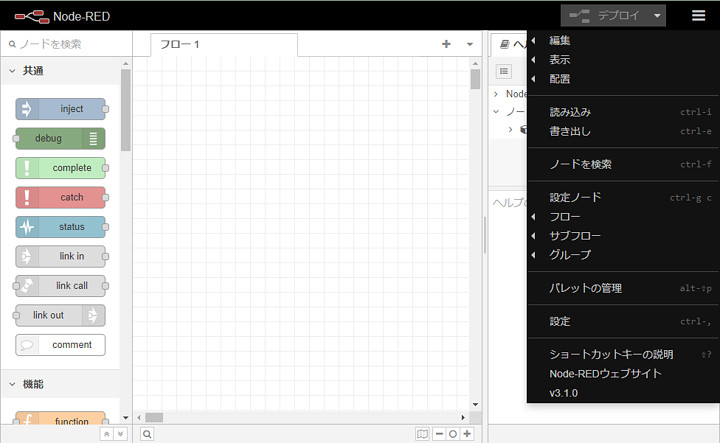Screen dimensions: 720x443
Task: Choose 読み込み import menu item
Action: tap(624, 112)
